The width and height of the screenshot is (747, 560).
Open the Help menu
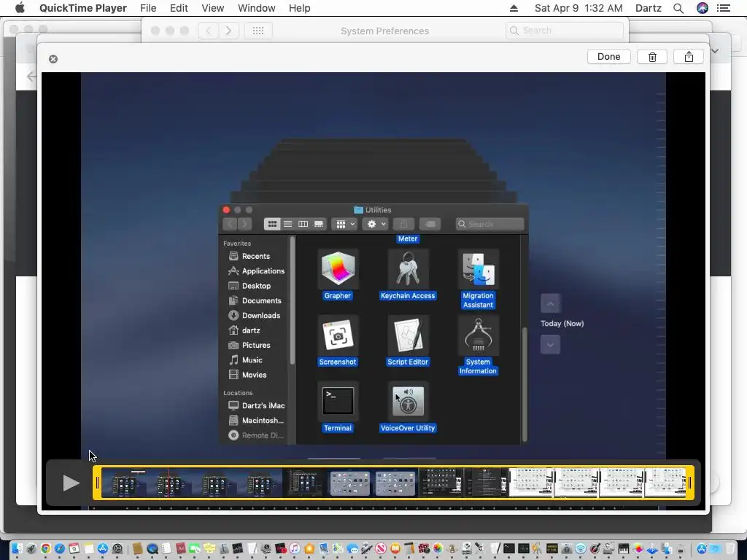299,8
